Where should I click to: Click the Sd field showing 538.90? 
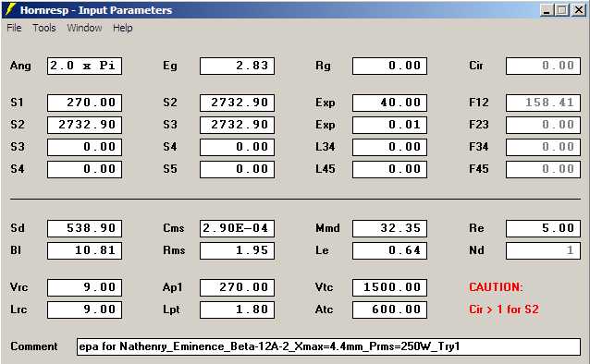pyautogui.click(x=85, y=228)
